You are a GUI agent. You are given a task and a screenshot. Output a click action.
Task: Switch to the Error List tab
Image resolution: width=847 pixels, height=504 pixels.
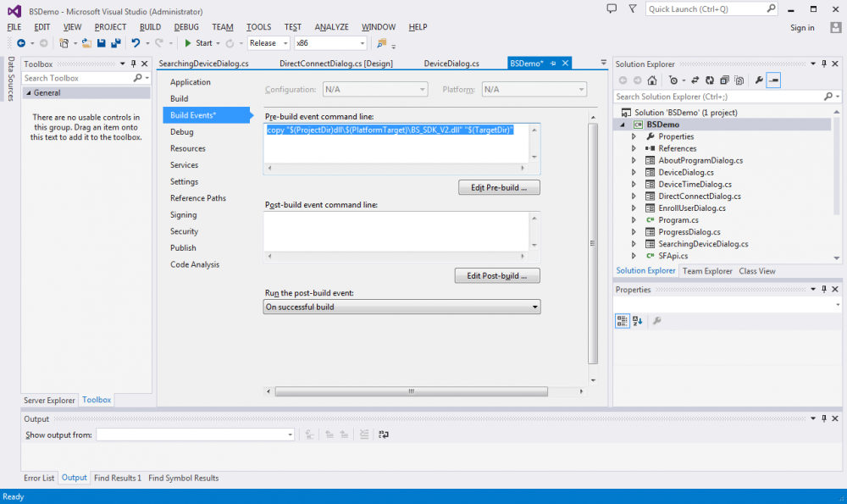39,478
